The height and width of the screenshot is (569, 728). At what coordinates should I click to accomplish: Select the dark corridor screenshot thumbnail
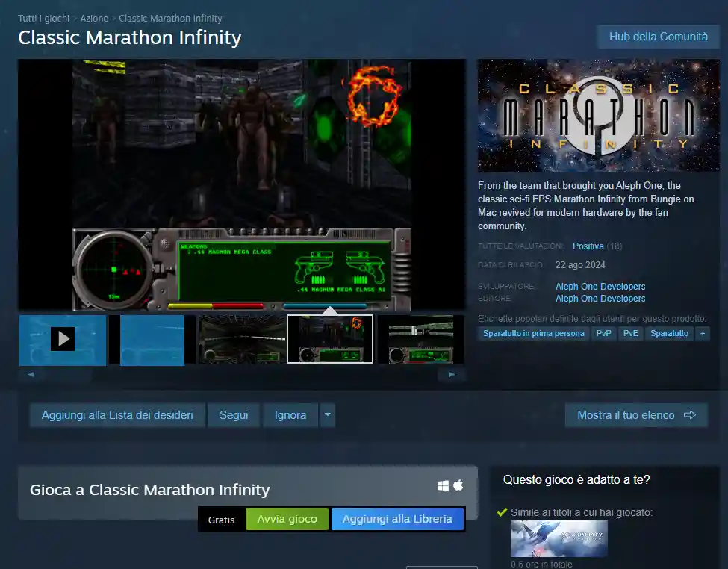pyautogui.click(x=242, y=340)
